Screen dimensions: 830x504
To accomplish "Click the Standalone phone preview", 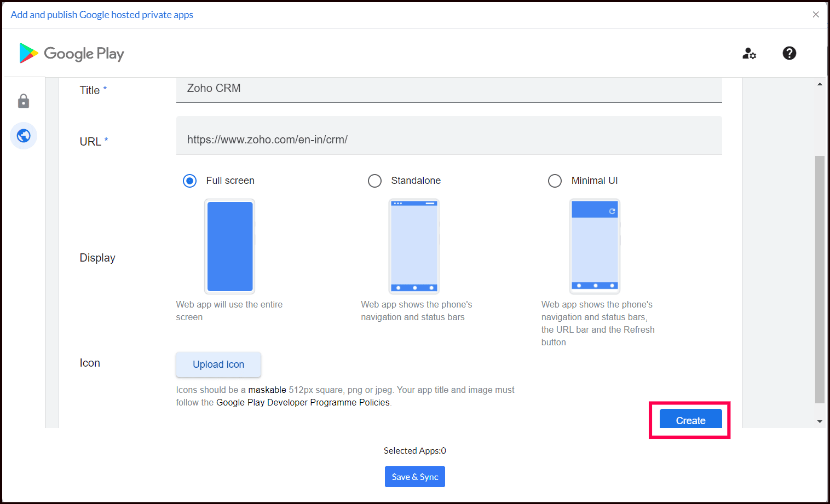I will 414,246.
